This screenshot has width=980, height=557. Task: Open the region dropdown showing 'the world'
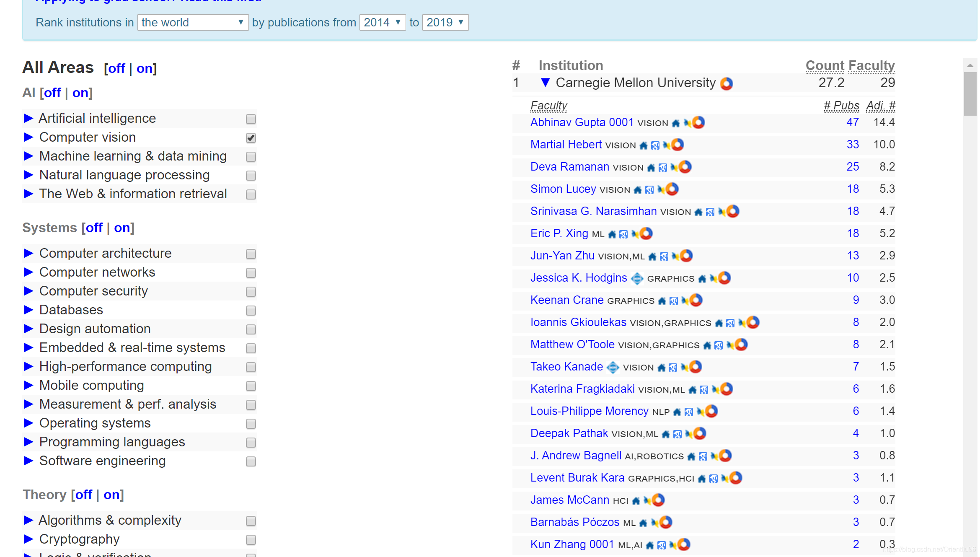coord(193,22)
